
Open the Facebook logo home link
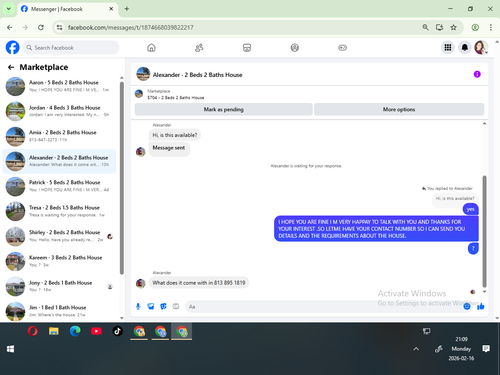(13, 47)
